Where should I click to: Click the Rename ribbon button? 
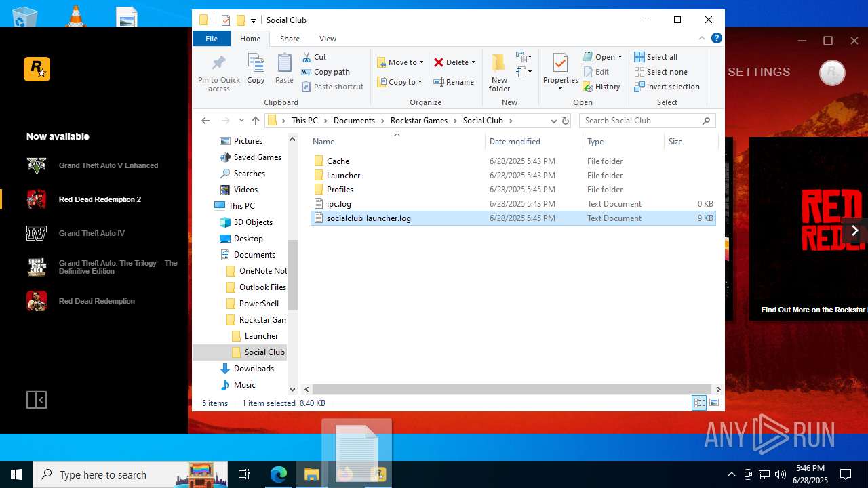tap(454, 82)
